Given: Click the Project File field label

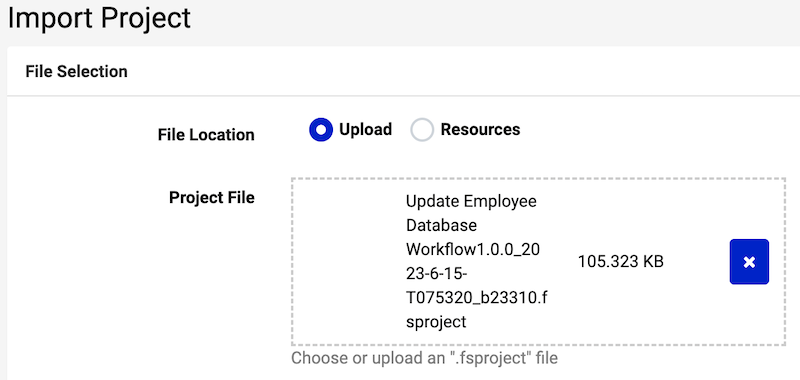Looking at the screenshot, I should point(212,197).
